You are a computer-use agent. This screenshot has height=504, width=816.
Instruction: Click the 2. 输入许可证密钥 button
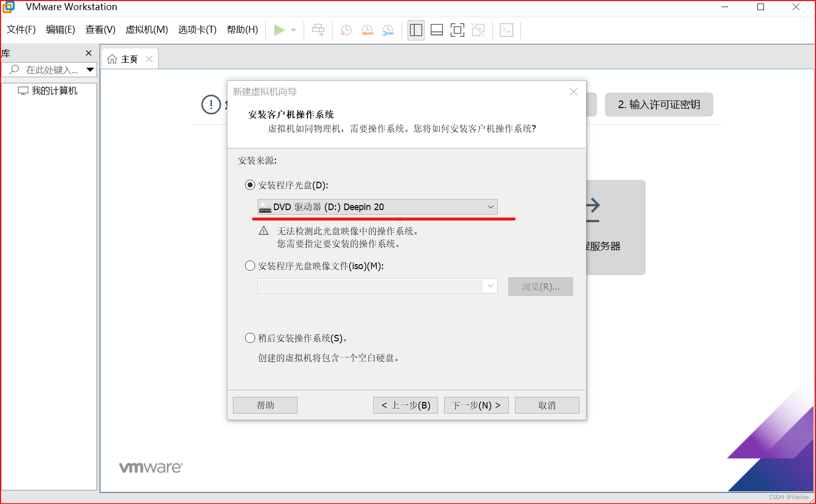(659, 105)
